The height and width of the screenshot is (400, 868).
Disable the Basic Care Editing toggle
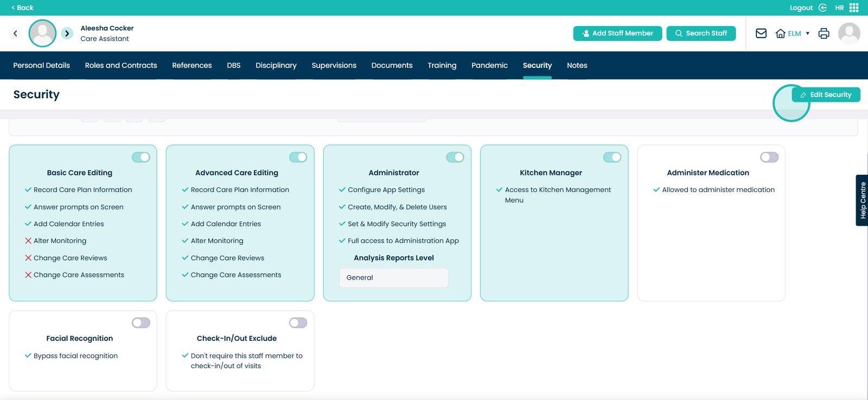pos(141,157)
